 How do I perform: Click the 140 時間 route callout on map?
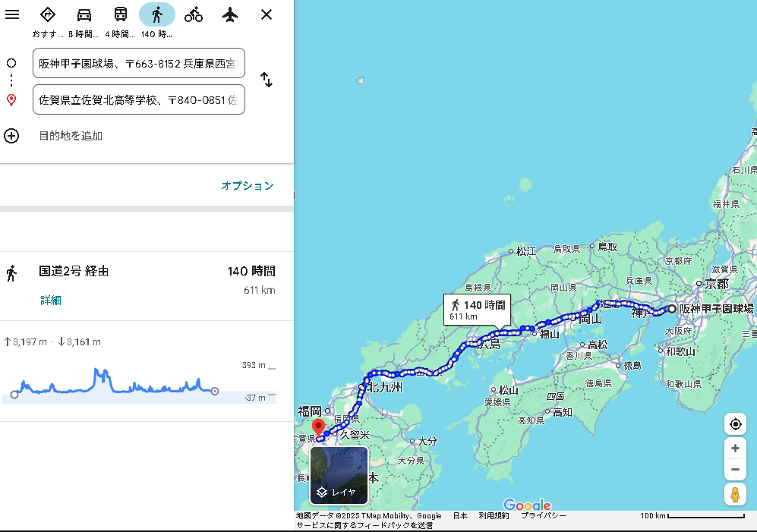click(477, 310)
